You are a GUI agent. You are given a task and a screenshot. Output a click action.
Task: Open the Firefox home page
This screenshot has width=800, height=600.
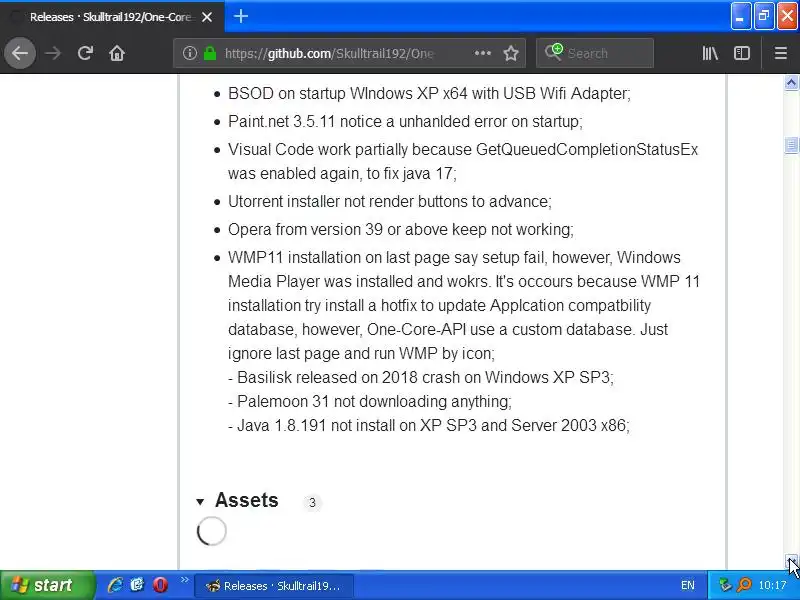117,53
